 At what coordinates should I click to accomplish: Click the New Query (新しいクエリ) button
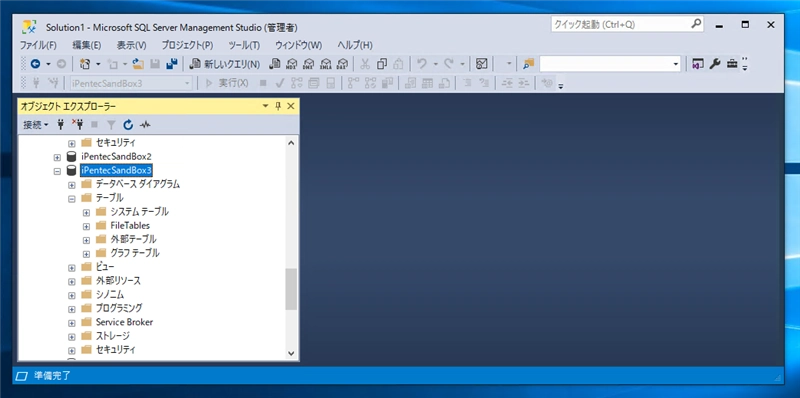224,64
